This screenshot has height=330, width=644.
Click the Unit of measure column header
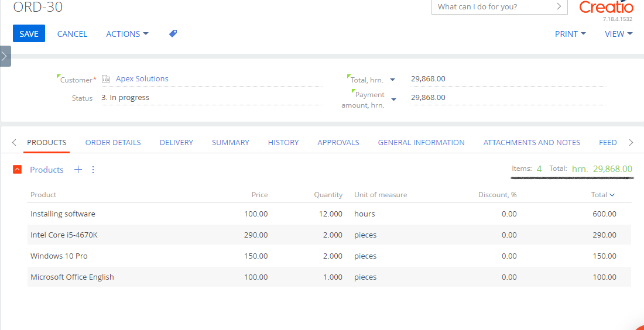pos(381,195)
